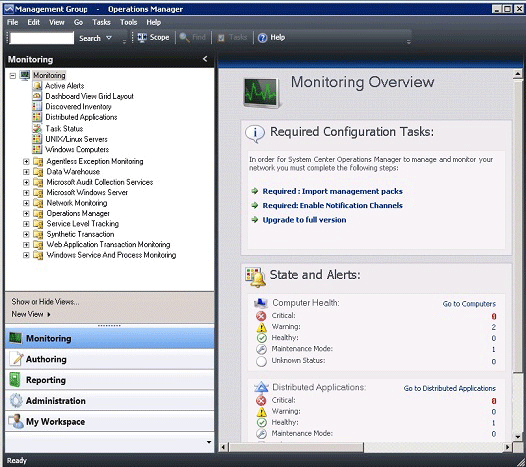
Task: Click the Distributed Applications tree icon
Action: pos(37,117)
